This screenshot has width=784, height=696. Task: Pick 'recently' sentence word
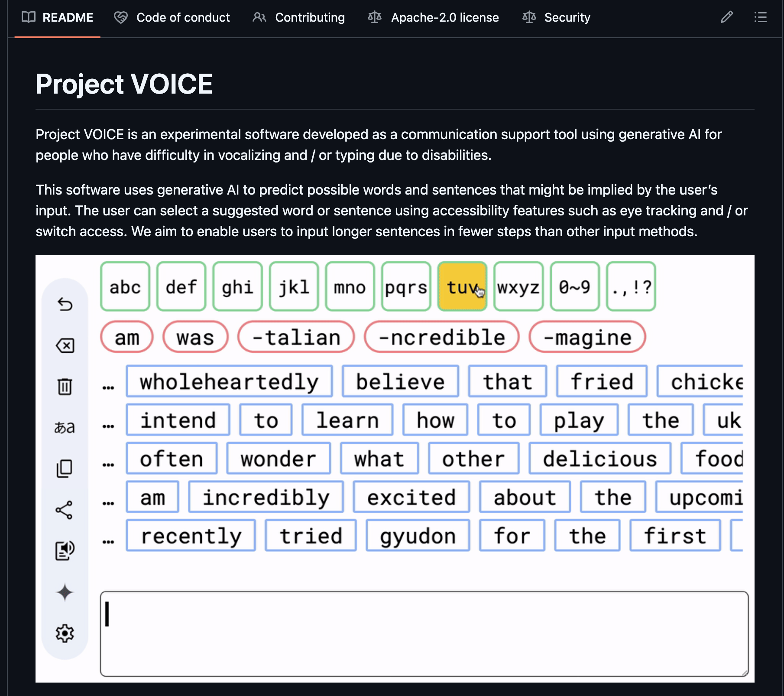tap(191, 536)
